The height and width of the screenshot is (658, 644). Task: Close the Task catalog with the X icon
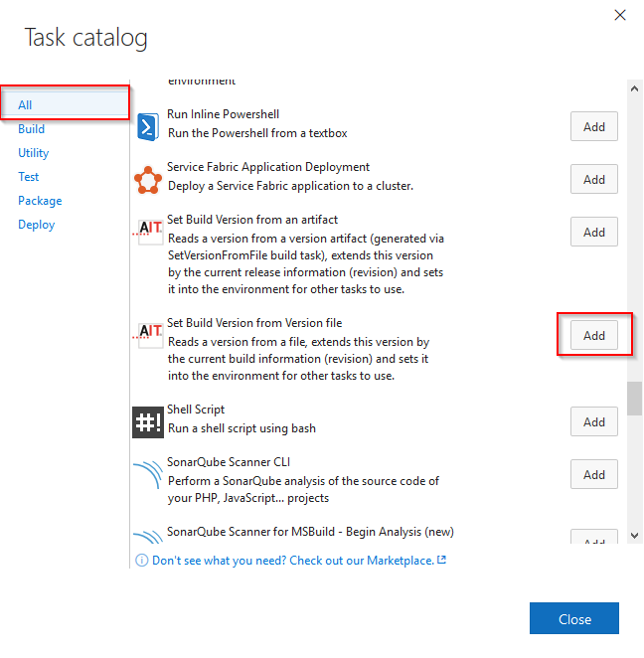click(620, 15)
